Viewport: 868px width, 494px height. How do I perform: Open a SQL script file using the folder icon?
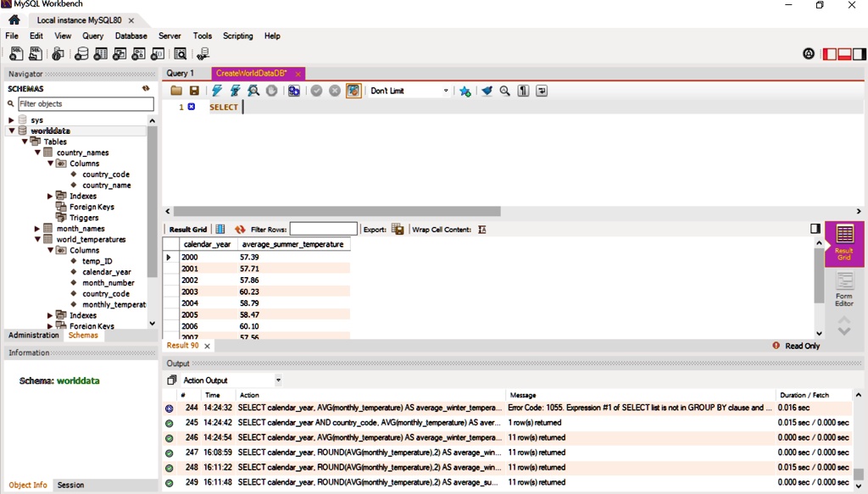coord(176,91)
